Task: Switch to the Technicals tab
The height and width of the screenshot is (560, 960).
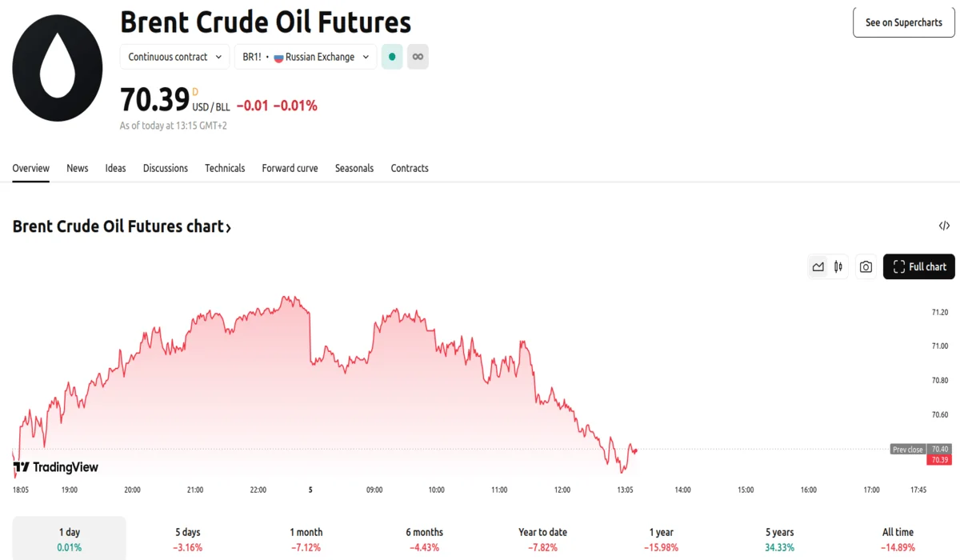Action: coord(225,168)
